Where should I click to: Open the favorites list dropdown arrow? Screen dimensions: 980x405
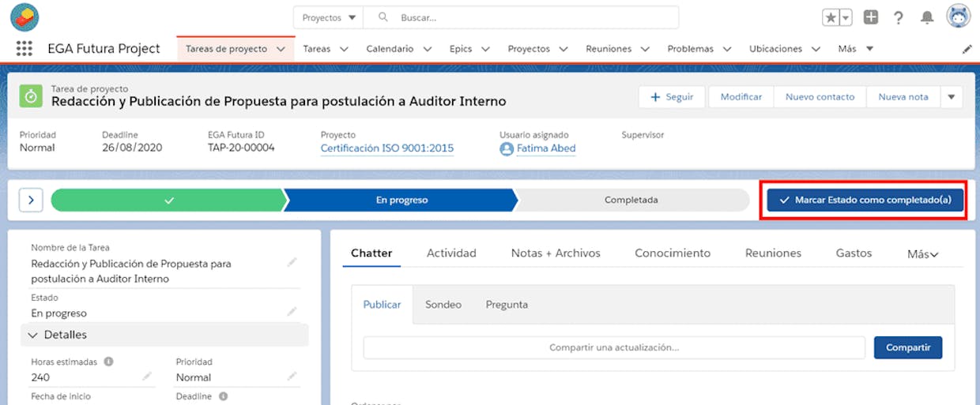(x=846, y=17)
